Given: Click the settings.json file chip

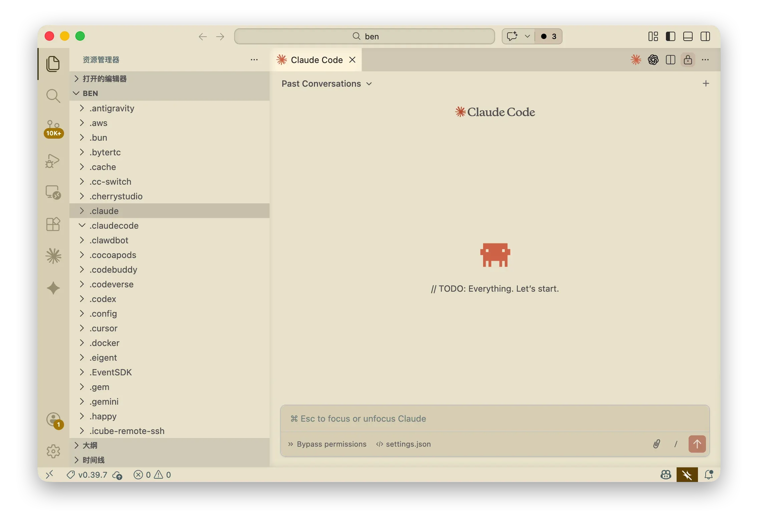Looking at the screenshot, I should point(403,444).
